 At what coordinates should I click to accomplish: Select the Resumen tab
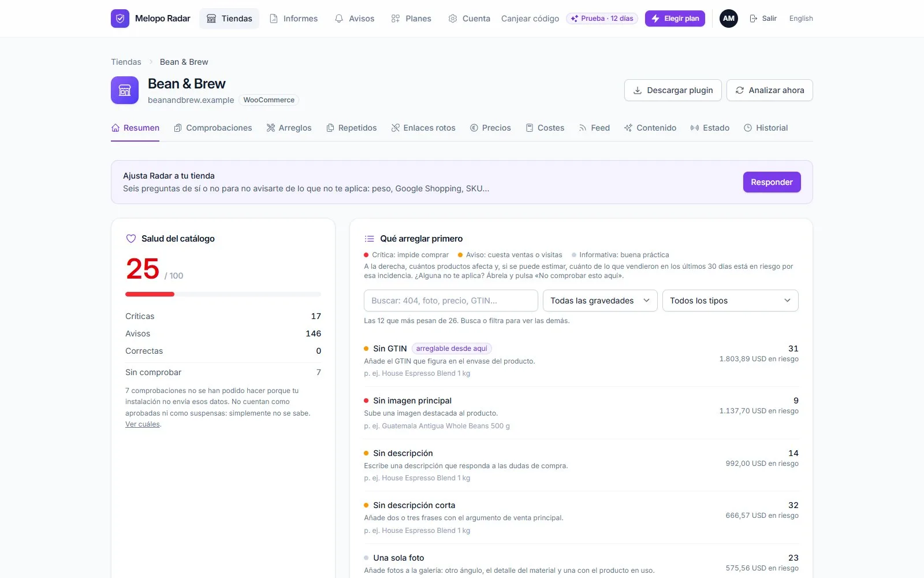(x=135, y=128)
